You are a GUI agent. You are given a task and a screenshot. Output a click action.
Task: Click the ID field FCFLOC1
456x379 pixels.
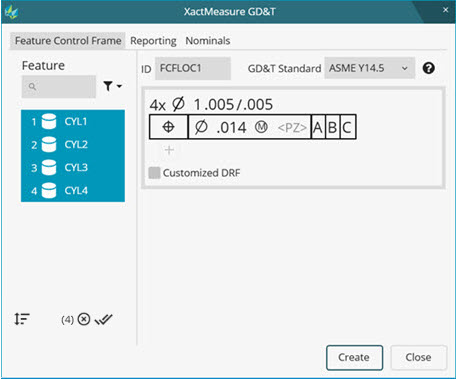pos(193,68)
